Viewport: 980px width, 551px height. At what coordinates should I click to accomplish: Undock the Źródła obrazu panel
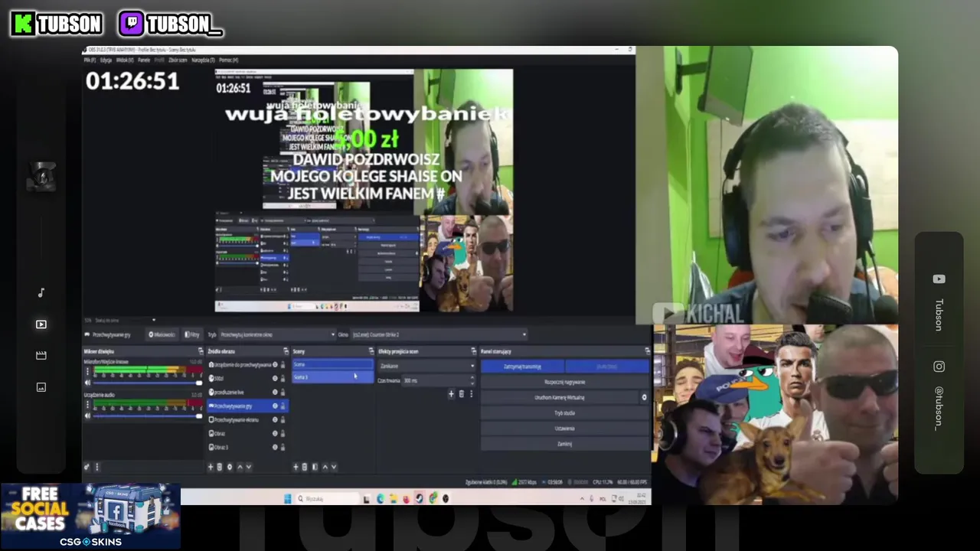pyautogui.click(x=286, y=351)
